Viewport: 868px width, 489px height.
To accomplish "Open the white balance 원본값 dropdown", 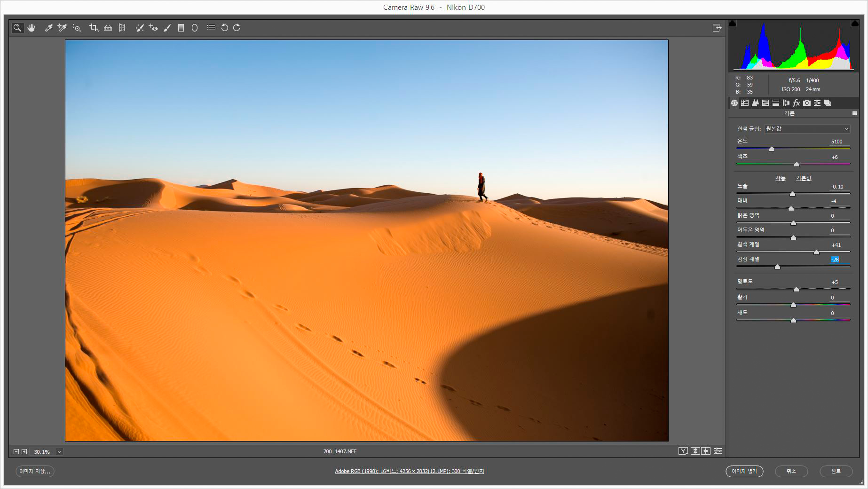I will click(807, 129).
